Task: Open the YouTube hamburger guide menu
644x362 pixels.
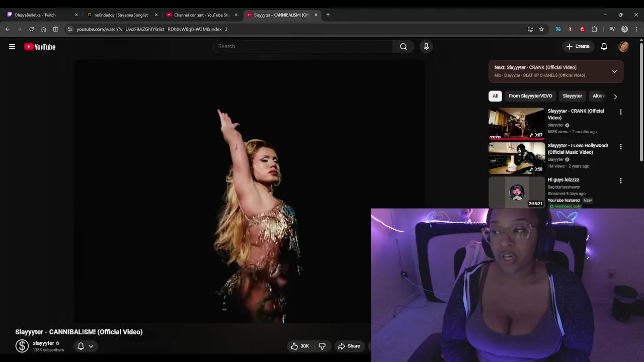Action: pos(12,47)
